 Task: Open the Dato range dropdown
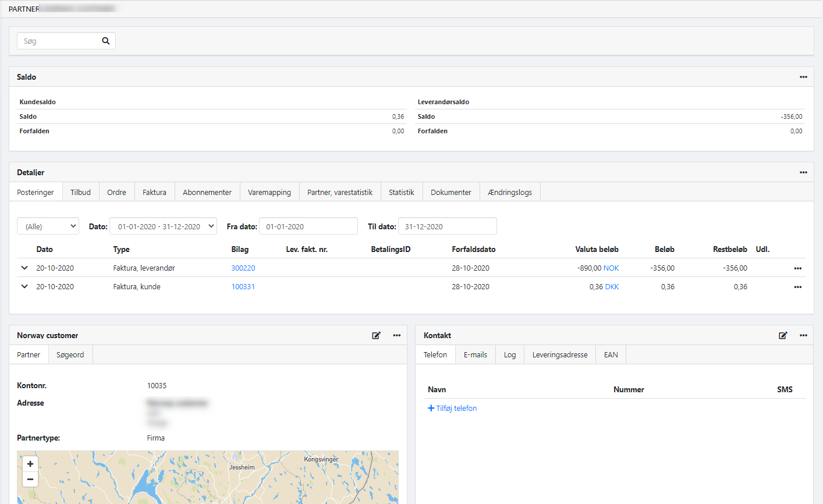pos(163,226)
